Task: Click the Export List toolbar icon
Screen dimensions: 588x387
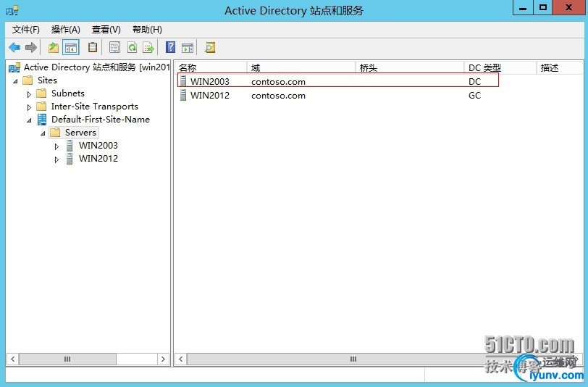Action: (x=148, y=48)
